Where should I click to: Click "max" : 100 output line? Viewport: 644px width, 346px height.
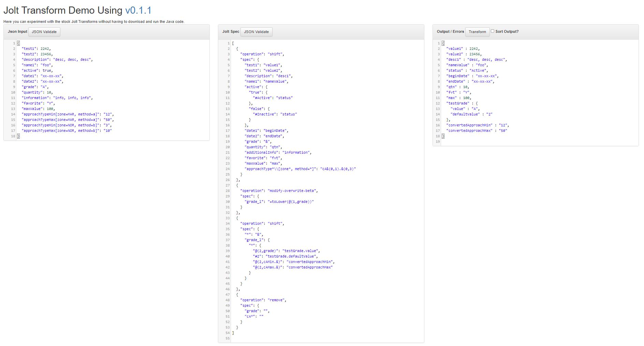pos(459,98)
